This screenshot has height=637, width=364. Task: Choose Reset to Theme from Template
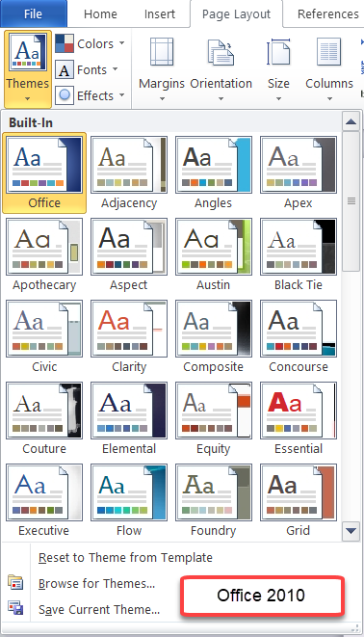coord(125,557)
